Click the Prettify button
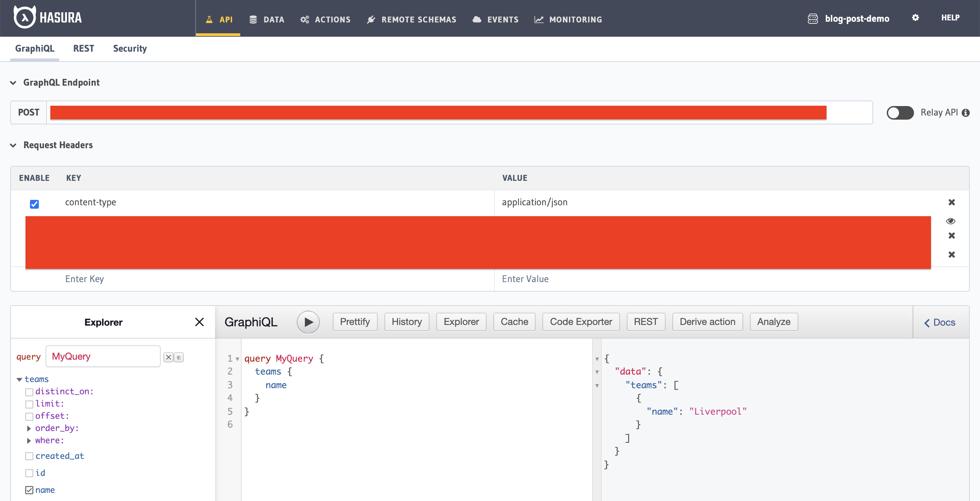Screen dimensions: 980x501 pos(355,322)
